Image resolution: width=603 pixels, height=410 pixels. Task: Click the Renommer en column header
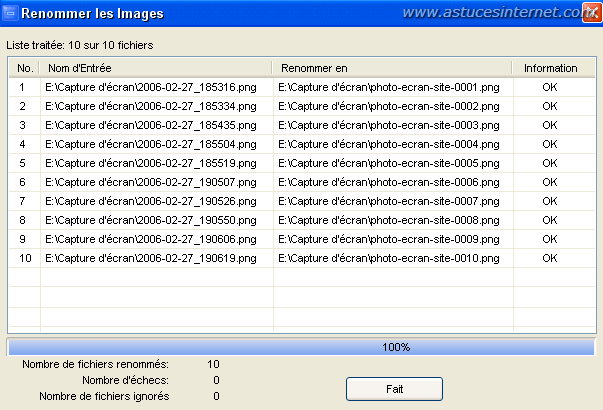392,68
